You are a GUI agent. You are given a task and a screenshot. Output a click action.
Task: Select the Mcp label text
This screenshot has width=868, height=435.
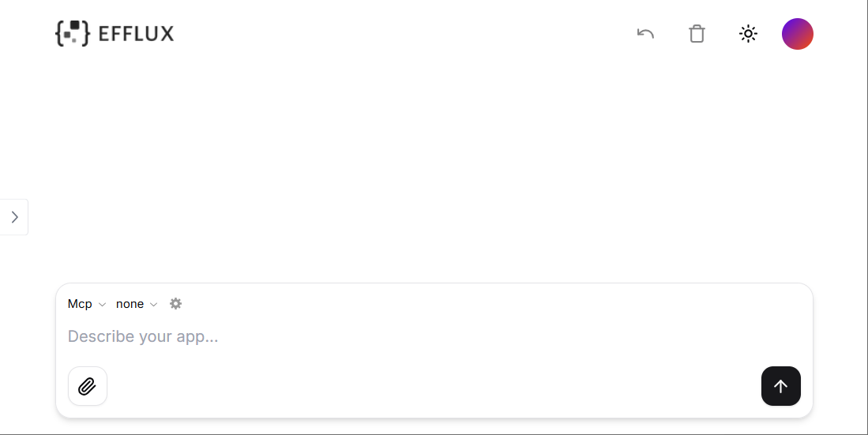coord(80,304)
